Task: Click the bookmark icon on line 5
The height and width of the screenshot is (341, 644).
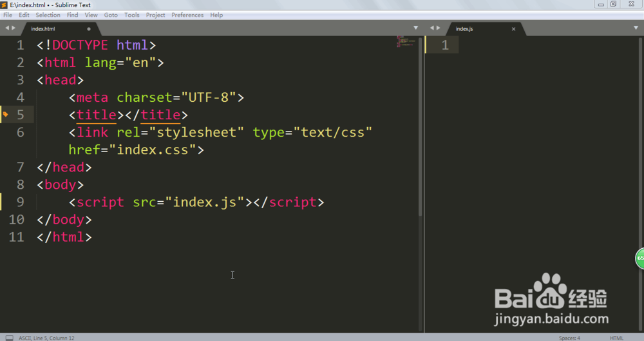Action: coord(5,114)
